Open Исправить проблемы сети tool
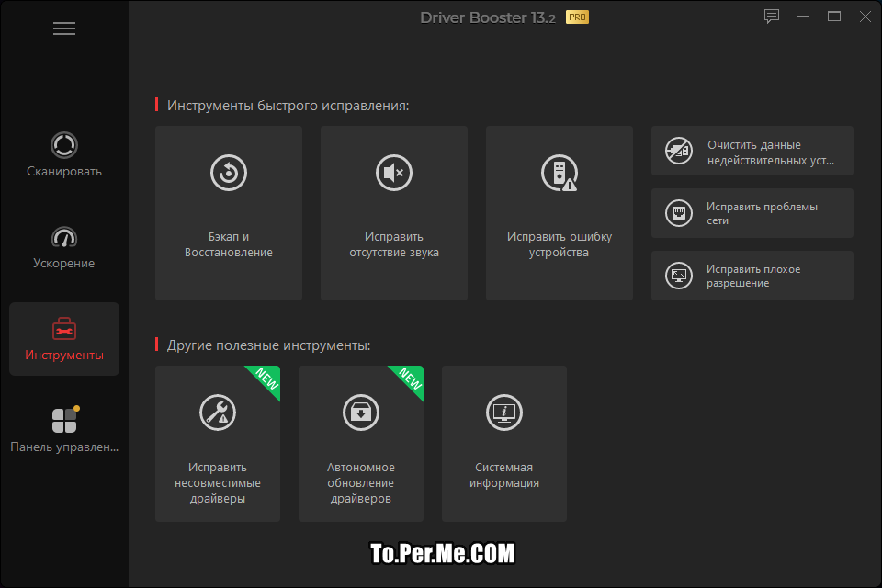The height and width of the screenshot is (588, 882). coord(752,213)
